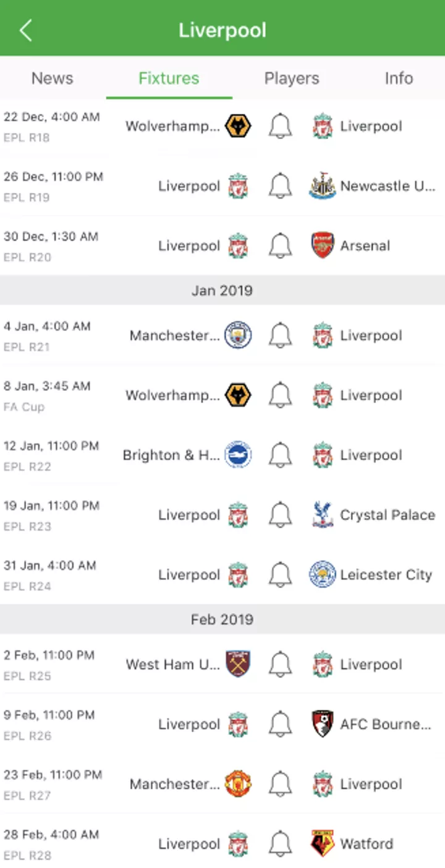The width and height of the screenshot is (445, 868).
Task: Open the FA Cup fixture on 8 Jan
Action: (222, 396)
